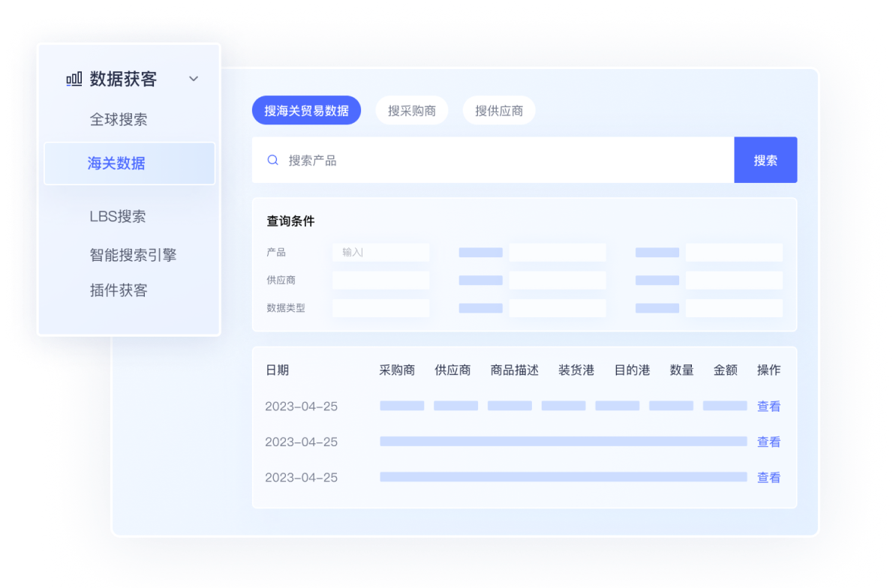The image size is (893, 588).
Task: Click the 操作 column header
Action: point(768,370)
